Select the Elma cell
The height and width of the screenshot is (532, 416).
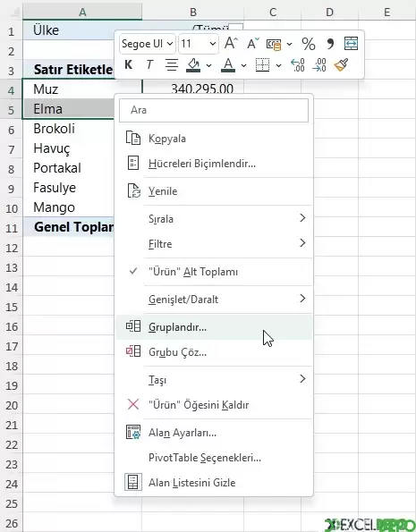tap(69, 109)
